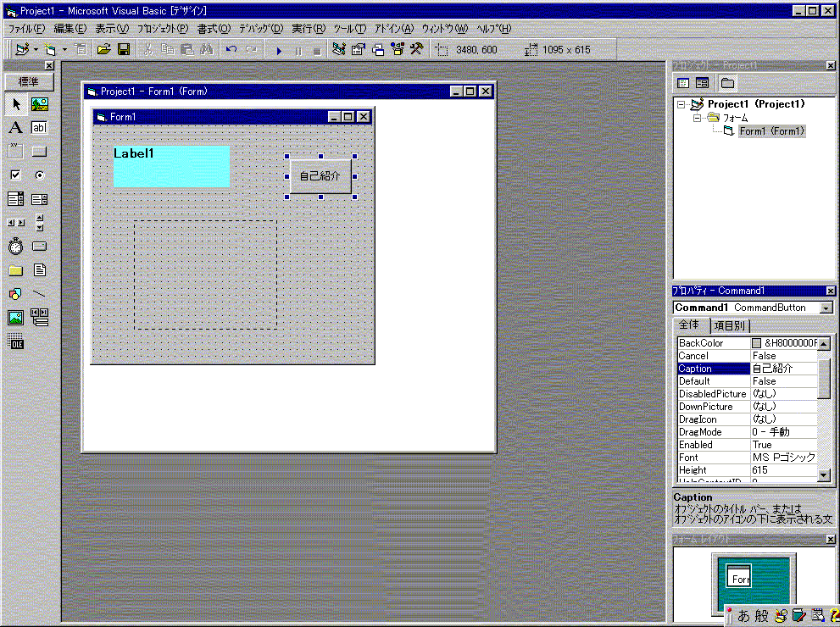Screen dimensions: 840x627
Task: Select the ComboBox tool in the toolbox
Action: [x=15, y=199]
